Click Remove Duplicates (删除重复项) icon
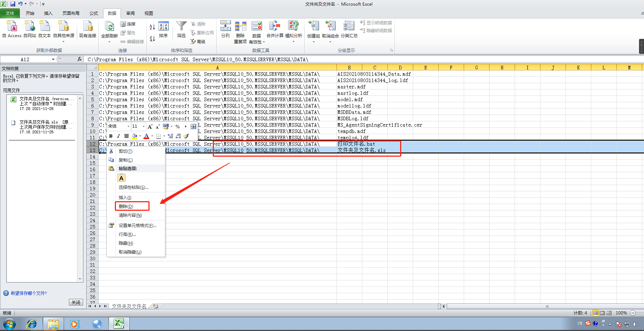The height and width of the screenshot is (331, 644). click(240, 32)
